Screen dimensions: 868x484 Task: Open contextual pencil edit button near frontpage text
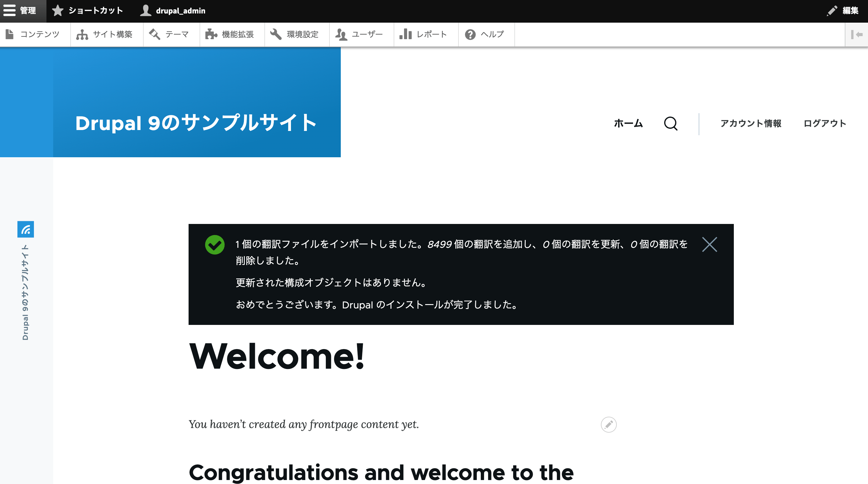point(609,425)
